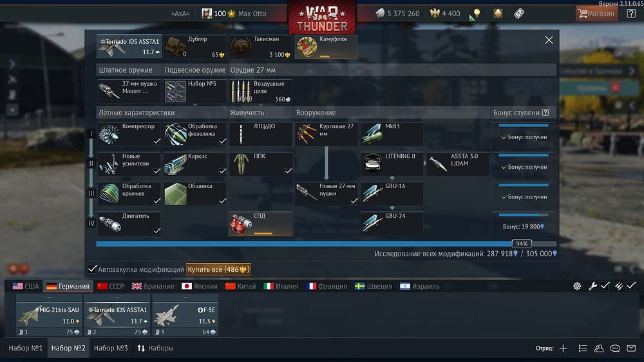644x362 pixels.
Task: Click the 94% research progress bar
Action: coord(326,243)
